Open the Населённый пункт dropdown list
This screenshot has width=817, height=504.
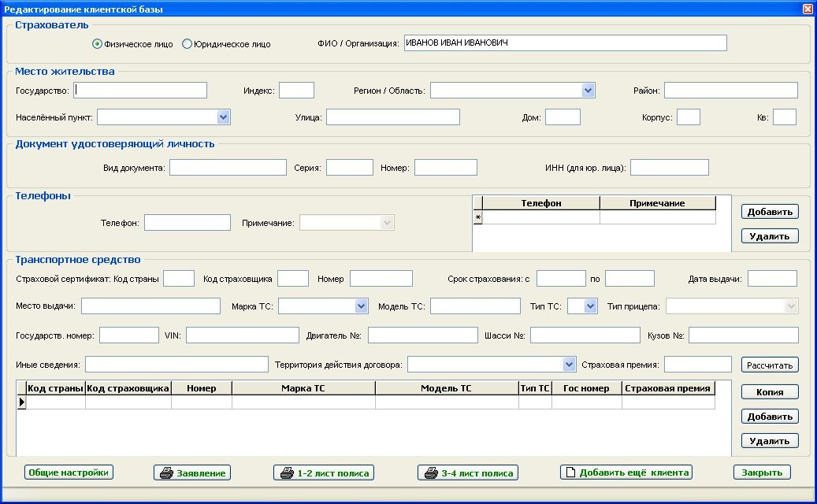pos(223,117)
